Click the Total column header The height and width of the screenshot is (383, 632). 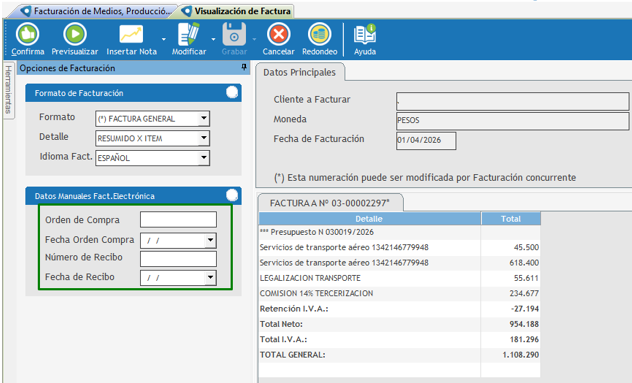(x=511, y=219)
